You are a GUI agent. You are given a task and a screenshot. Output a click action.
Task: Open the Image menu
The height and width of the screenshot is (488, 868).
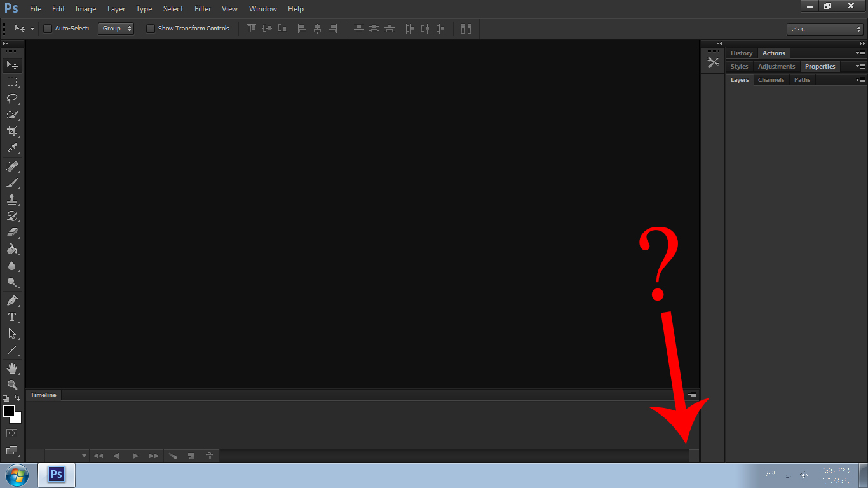pyautogui.click(x=86, y=9)
